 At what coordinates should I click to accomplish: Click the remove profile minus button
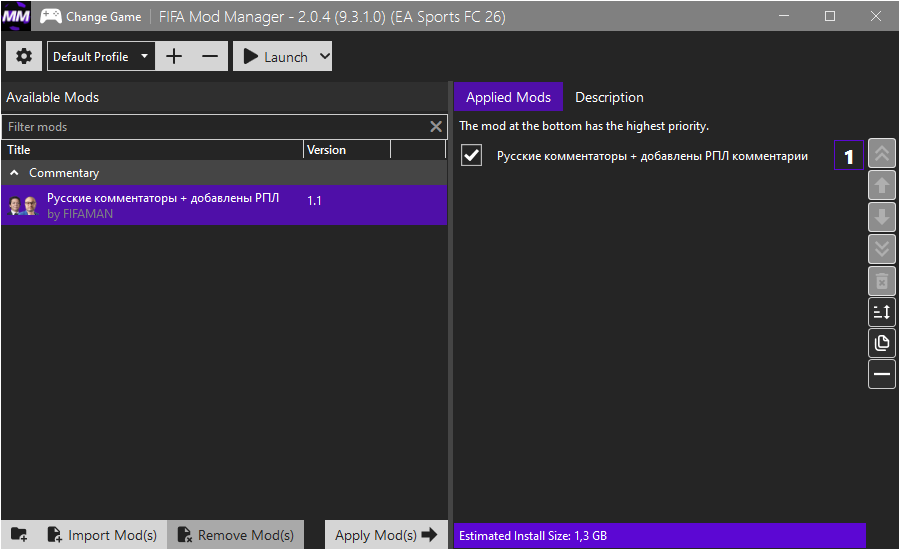tap(209, 57)
